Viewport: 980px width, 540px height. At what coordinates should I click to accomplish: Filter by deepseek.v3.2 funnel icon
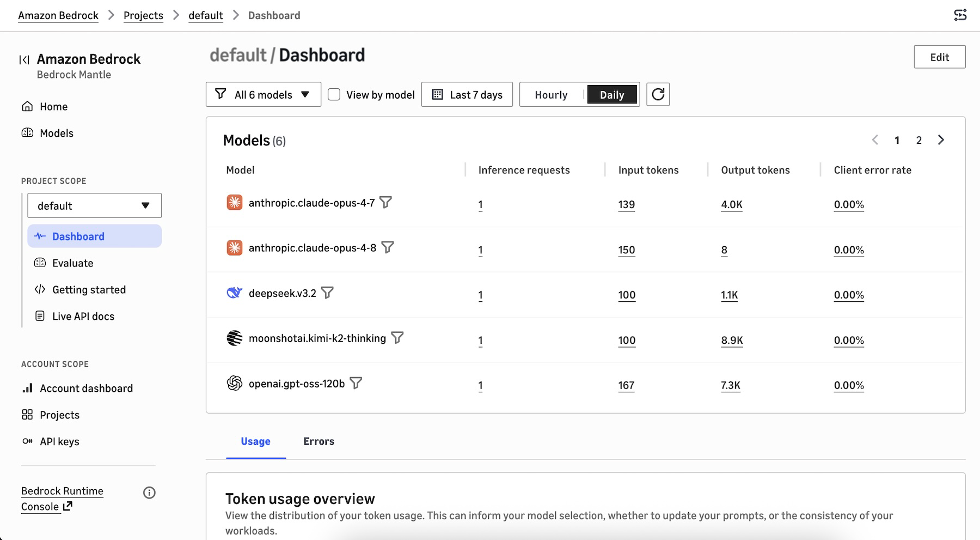click(x=327, y=293)
